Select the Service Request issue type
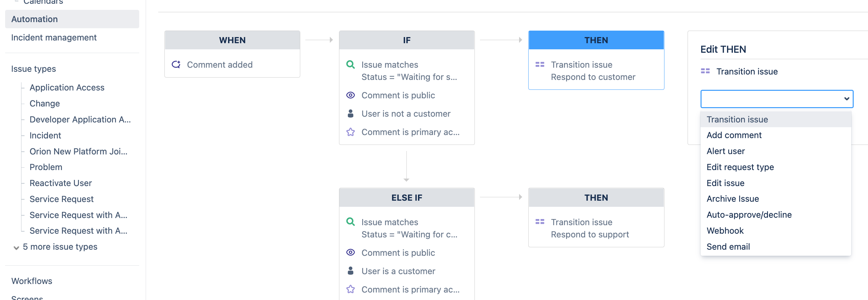Screen dimensions: 868x300 61,199
